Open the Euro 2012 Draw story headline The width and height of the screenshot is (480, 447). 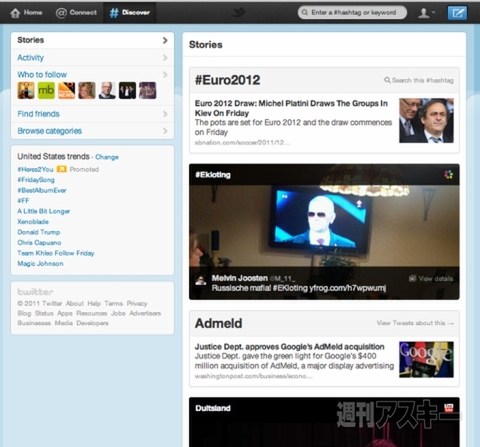pyautogui.click(x=291, y=108)
